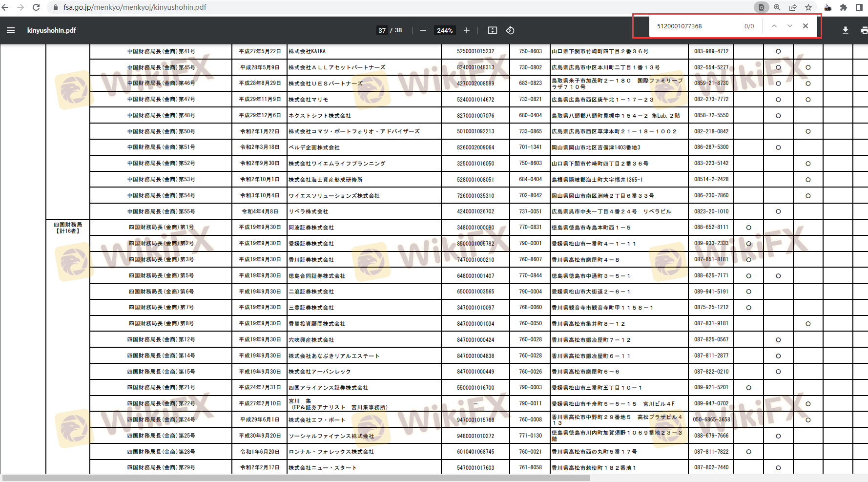Click the 244% zoom level field
The height and width of the screenshot is (482, 868).
point(445,30)
